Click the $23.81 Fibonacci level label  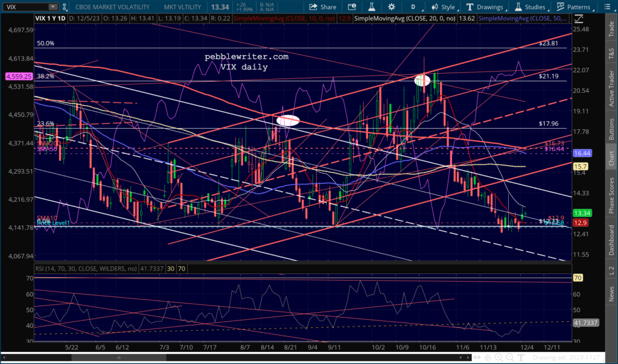549,43
